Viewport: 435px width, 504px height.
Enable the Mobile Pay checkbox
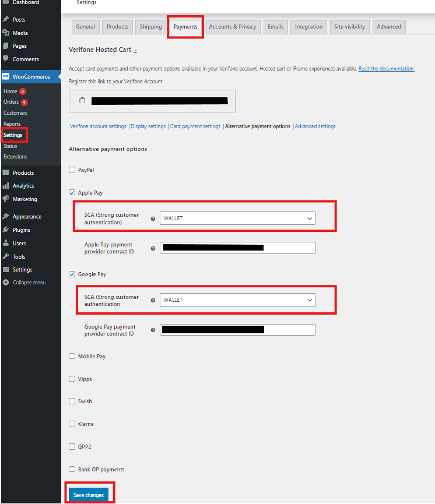tap(72, 356)
